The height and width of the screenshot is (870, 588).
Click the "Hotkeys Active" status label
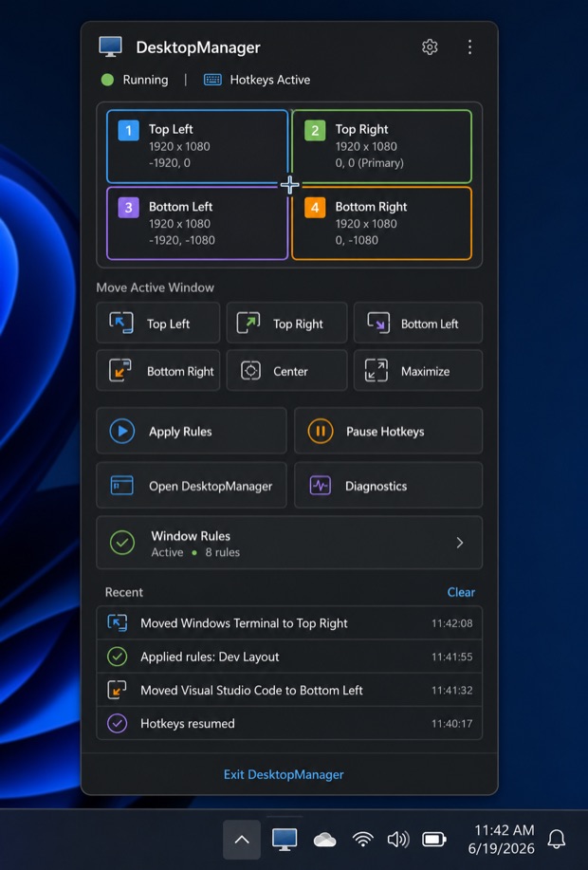pos(270,80)
